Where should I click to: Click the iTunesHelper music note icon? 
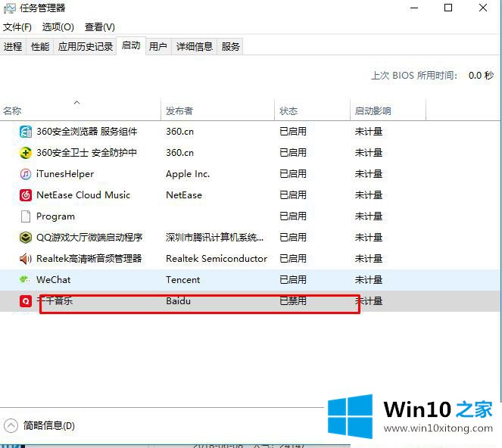(26, 174)
